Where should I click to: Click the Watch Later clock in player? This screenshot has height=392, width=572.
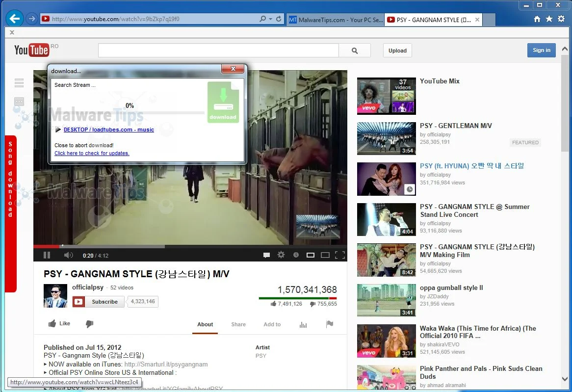tap(296, 255)
